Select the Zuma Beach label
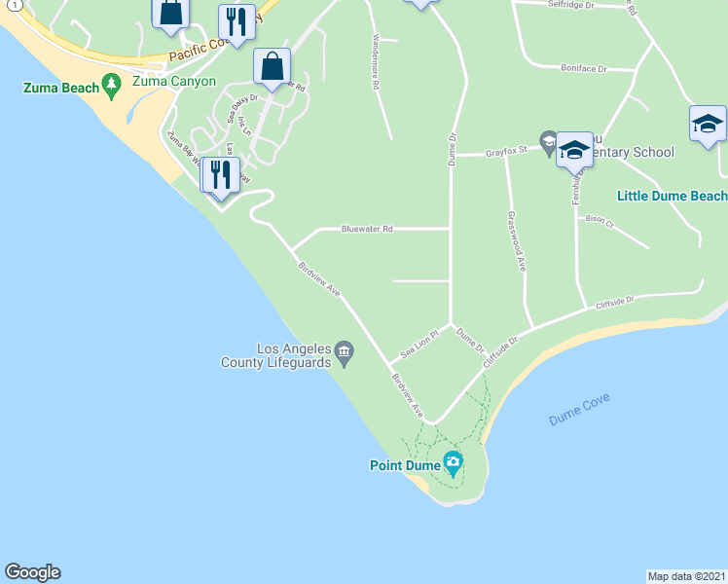The image size is (728, 584). pyautogui.click(x=61, y=88)
